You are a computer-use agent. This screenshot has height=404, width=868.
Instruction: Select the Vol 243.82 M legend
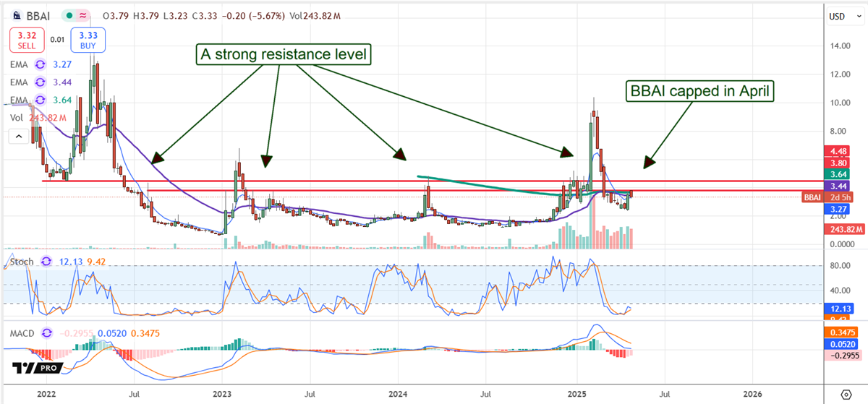(38, 118)
